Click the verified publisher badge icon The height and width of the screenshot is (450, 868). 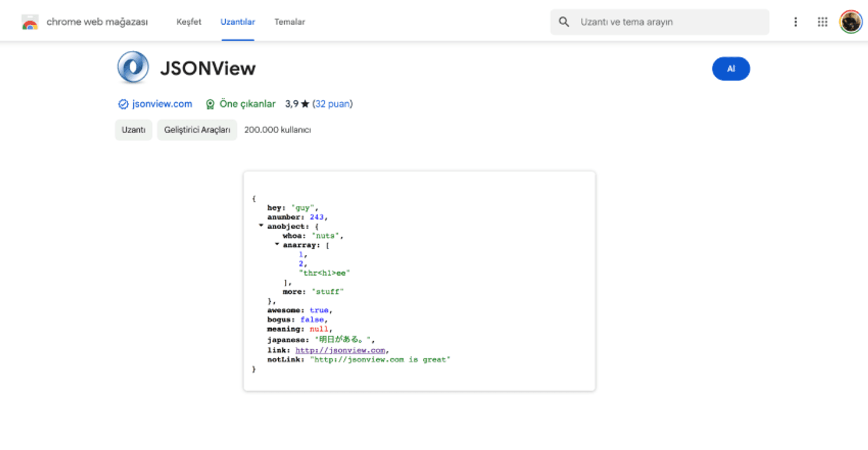click(123, 104)
